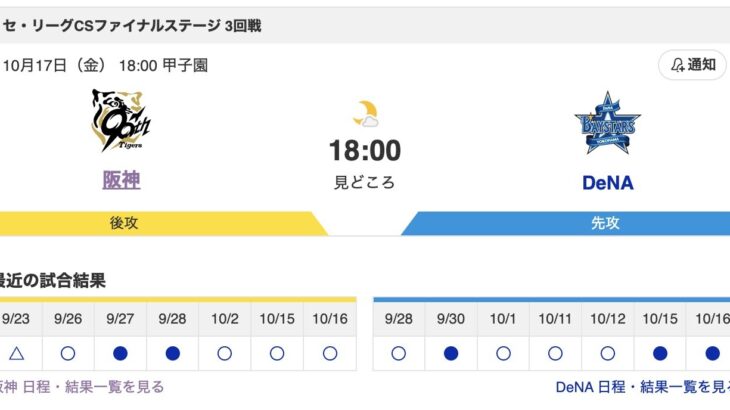Click DeNA's 9/30 filled loss circle

451,353
